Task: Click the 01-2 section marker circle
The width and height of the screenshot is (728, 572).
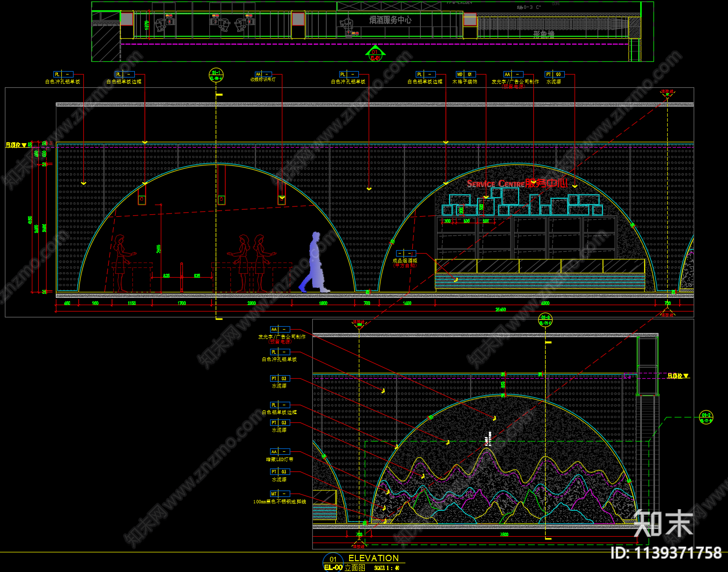Action: point(706,417)
